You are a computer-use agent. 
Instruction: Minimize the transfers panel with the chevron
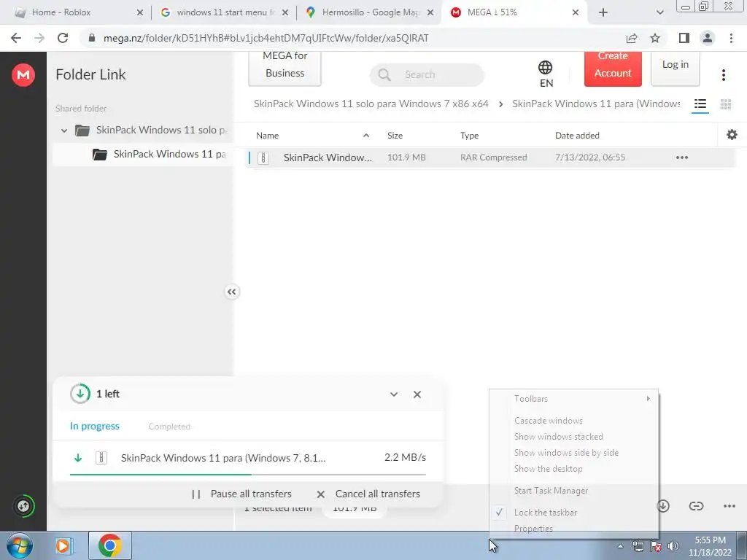[394, 394]
